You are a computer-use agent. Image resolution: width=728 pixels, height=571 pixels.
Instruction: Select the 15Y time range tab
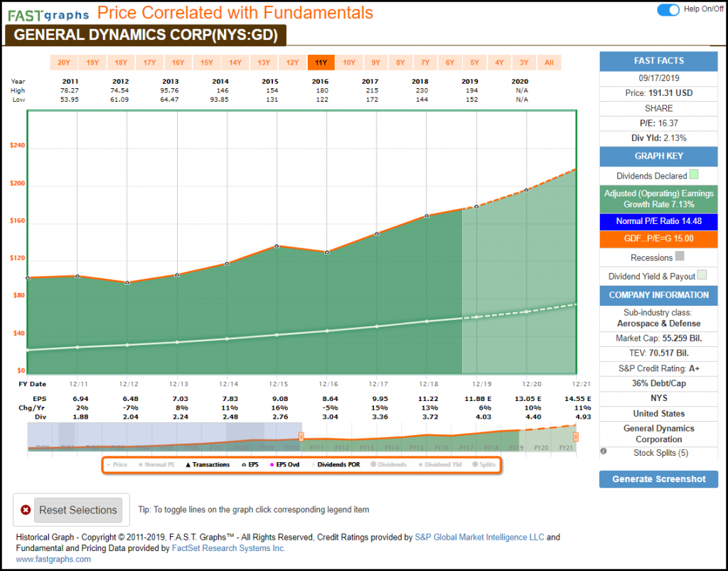tap(207, 63)
